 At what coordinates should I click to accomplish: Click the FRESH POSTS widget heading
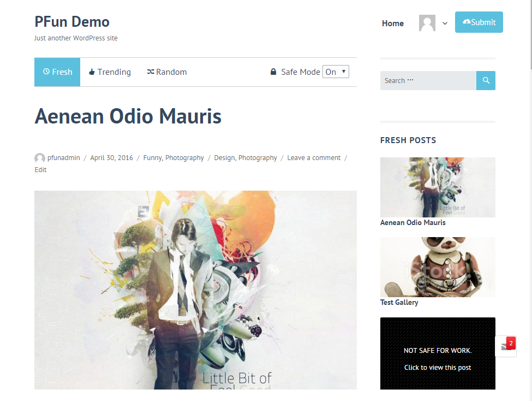tap(408, 140)
